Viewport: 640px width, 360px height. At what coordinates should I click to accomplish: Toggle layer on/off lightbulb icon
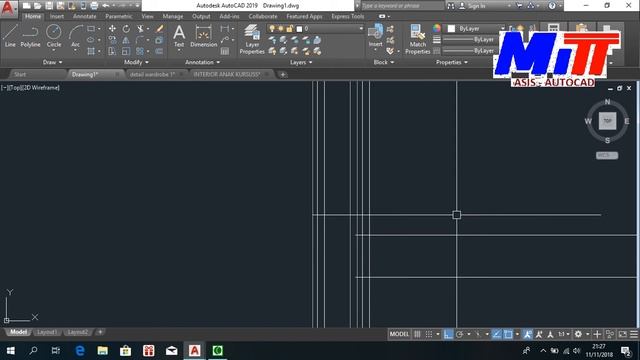point(272,29)
